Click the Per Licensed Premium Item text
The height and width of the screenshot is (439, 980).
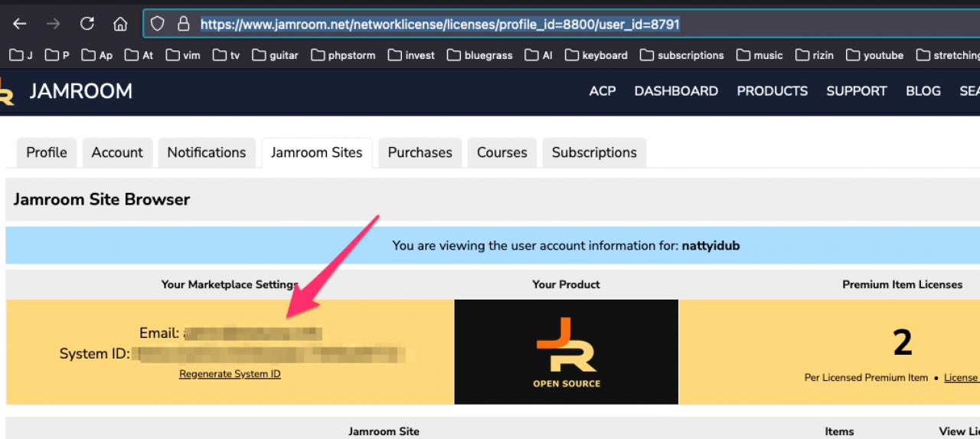866,378
